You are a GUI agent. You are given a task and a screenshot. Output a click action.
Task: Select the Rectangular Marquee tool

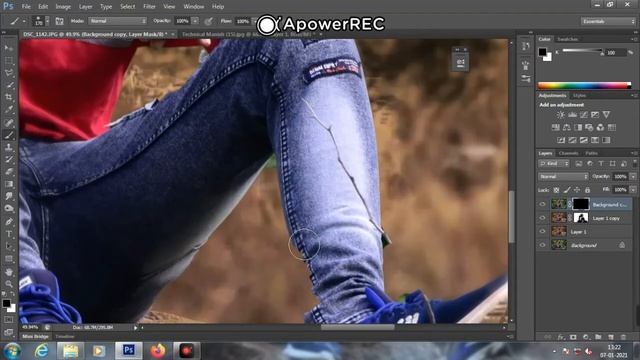pos(9,60)
